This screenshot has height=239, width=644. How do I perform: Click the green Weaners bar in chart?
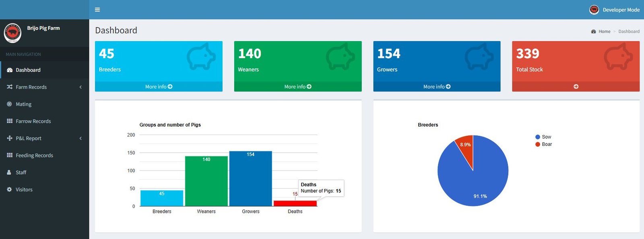tap(206, 181)
